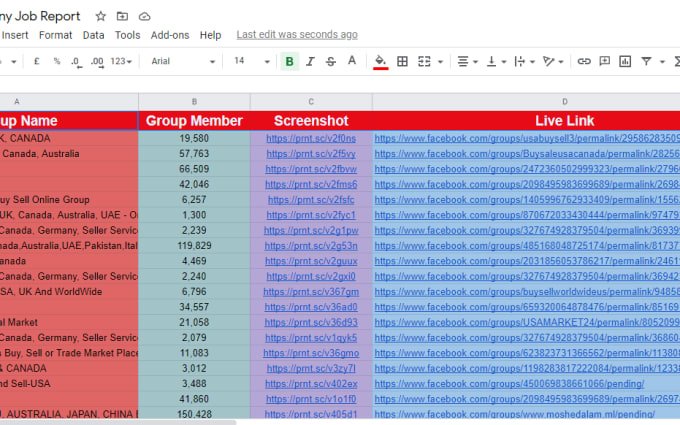Create a filter
Viewport: 680px width, 425px height.
click(646, 62)
